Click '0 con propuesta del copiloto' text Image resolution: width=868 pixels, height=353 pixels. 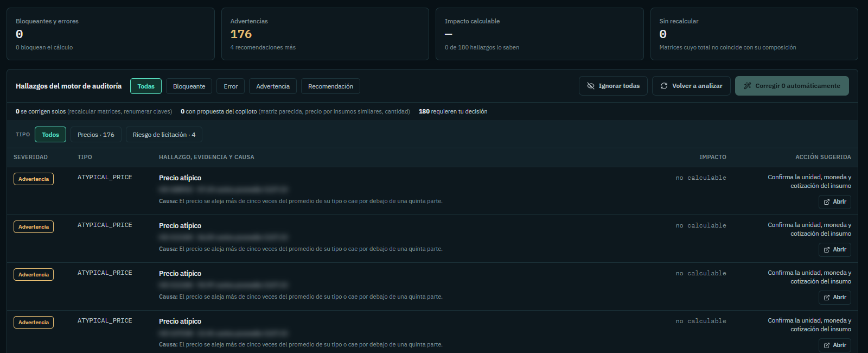coord(219,111)
